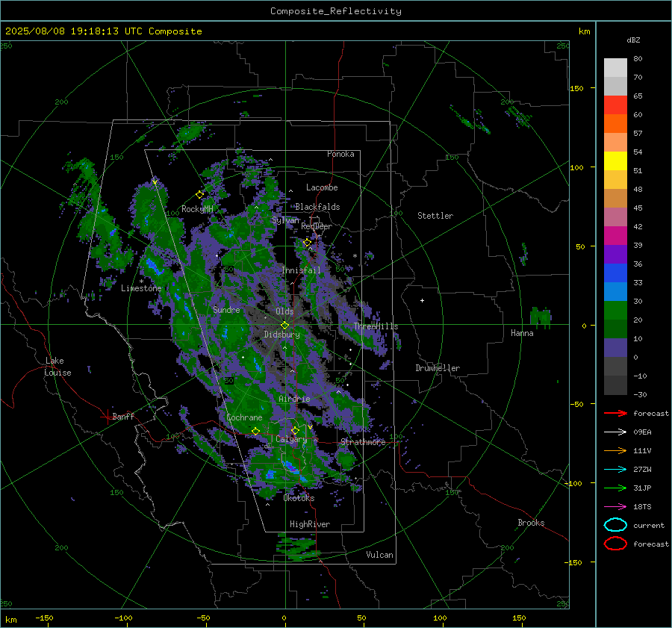672x628 pixels.
Task: Click the dBZ legend heading
Action: (633, 40)
